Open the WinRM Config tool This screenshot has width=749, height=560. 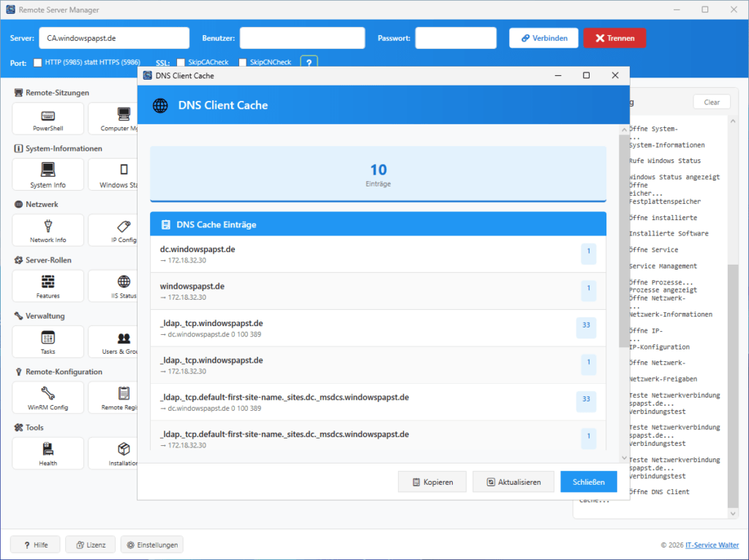(x=48, y=398)
